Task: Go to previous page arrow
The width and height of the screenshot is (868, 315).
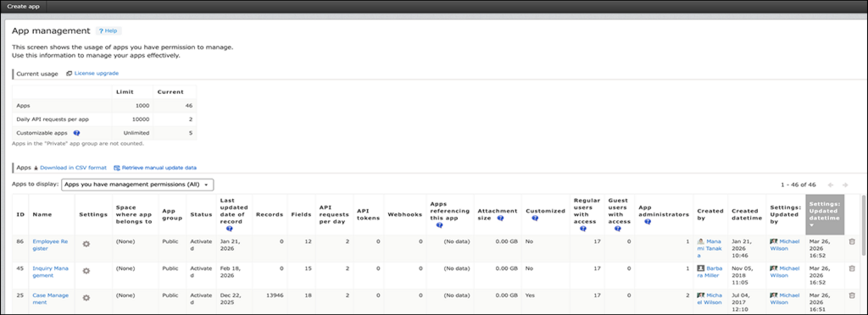Action: click(x=831, y=185)
